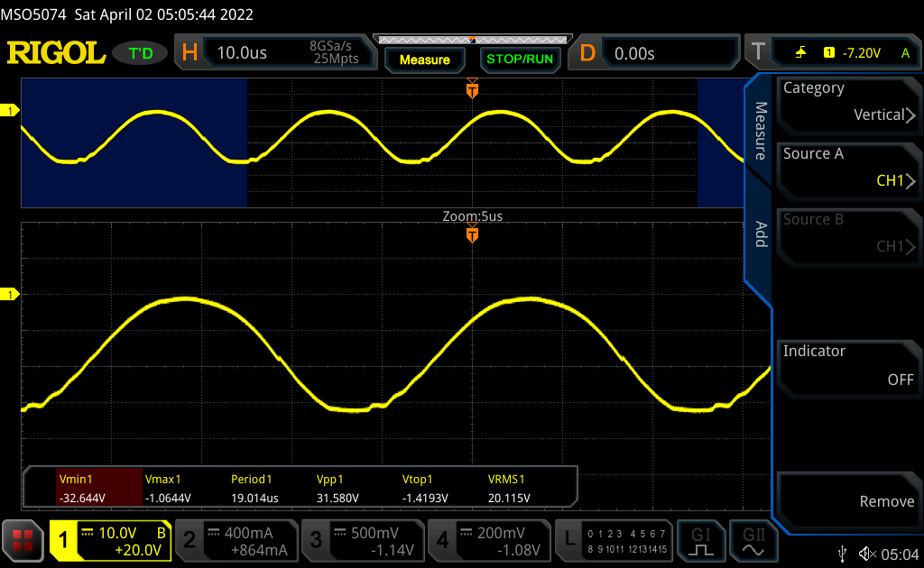Viewport: 924px width, 568px height.
Task: Open the L logic analyzer label
Action: point(568,540)
